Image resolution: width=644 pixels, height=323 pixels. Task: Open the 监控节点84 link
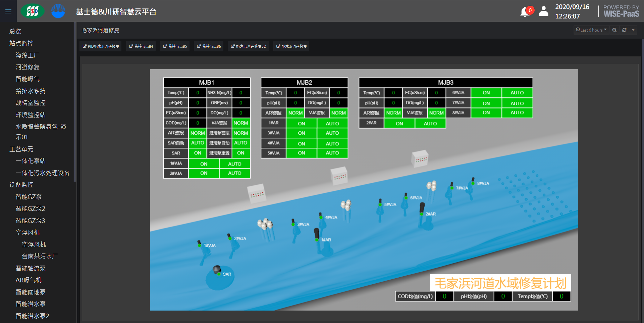coord(141,46)
